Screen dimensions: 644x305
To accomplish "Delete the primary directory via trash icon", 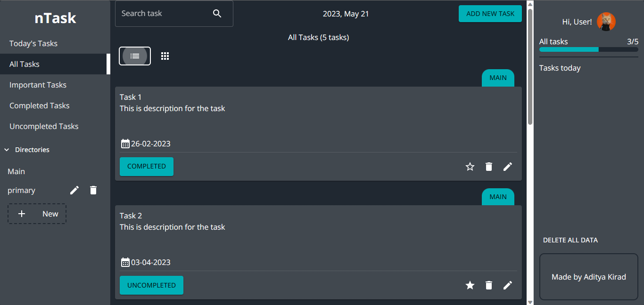I will 93,190.
